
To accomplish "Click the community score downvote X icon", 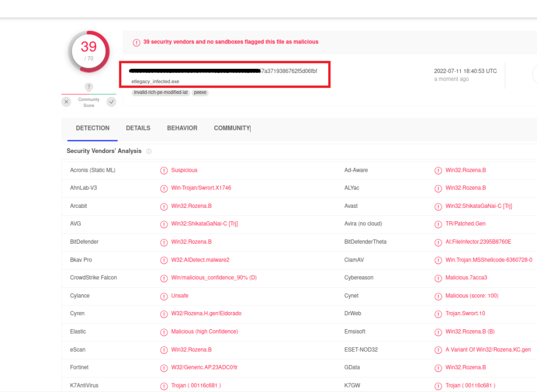I will point(67,101).
